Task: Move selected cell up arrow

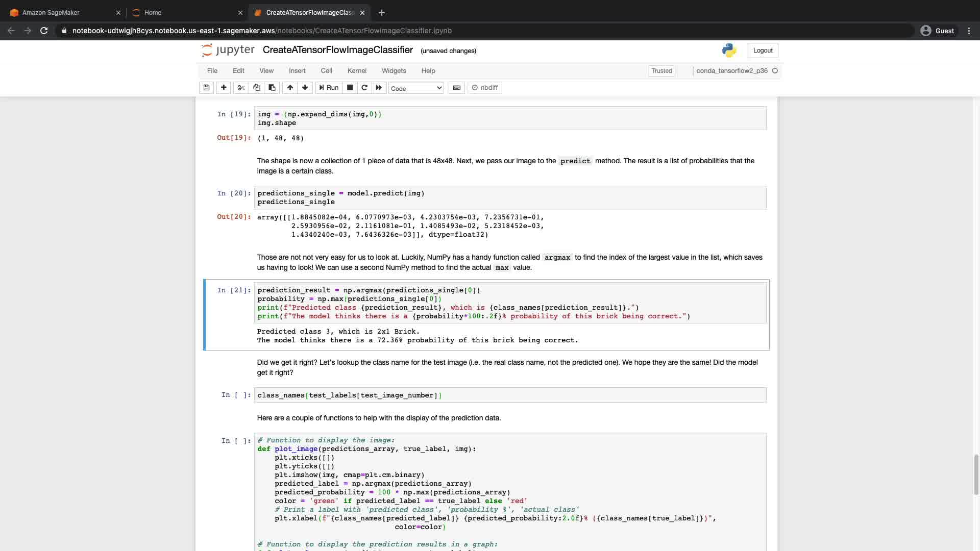Action: [290, 88]
